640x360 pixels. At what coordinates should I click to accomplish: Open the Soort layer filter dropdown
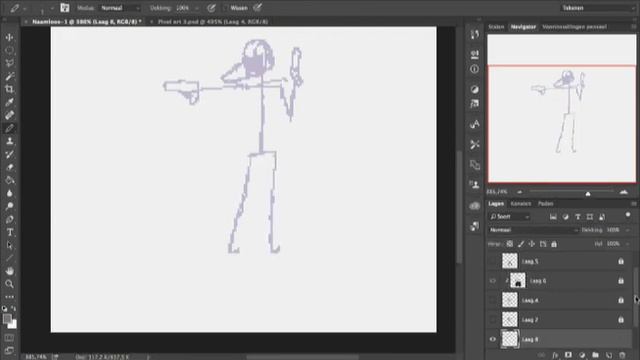point(510,217)
